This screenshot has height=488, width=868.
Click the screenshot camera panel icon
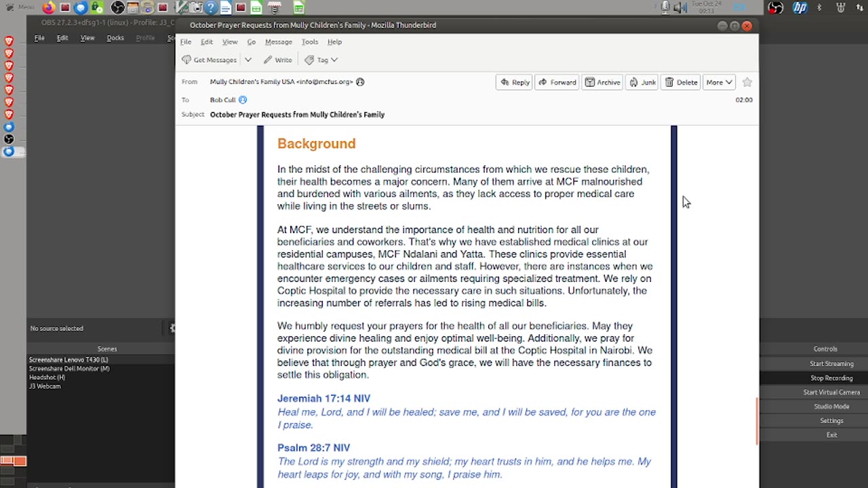(x=196, y=7)
